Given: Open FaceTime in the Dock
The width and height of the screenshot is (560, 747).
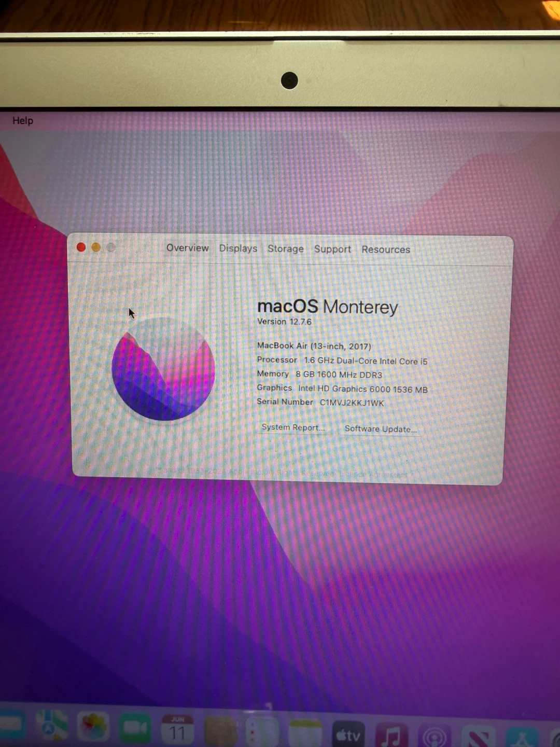Looking at the screenshot, I should (x=135, y=728).
